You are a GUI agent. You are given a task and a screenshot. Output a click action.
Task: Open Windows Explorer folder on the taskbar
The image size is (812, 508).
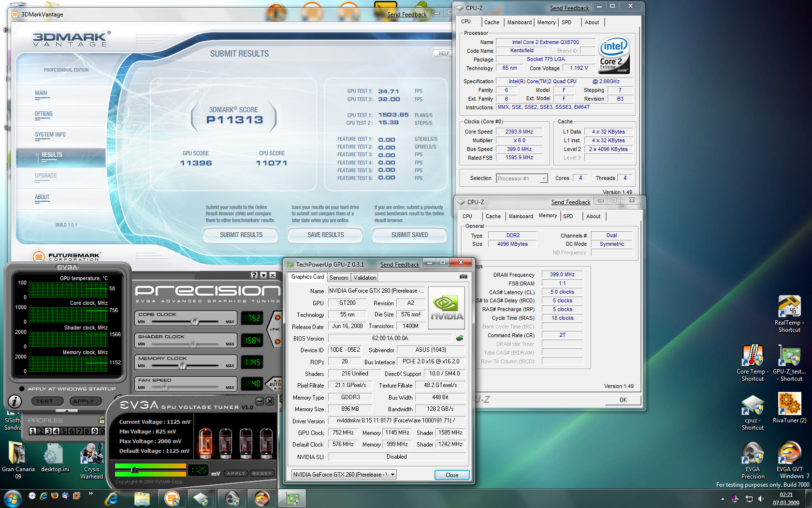click(142, 498)
